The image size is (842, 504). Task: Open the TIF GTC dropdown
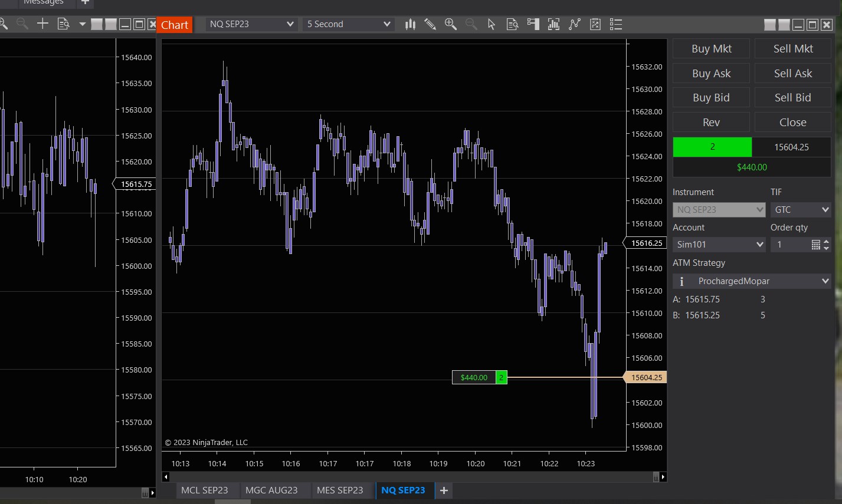coord(801,209)
